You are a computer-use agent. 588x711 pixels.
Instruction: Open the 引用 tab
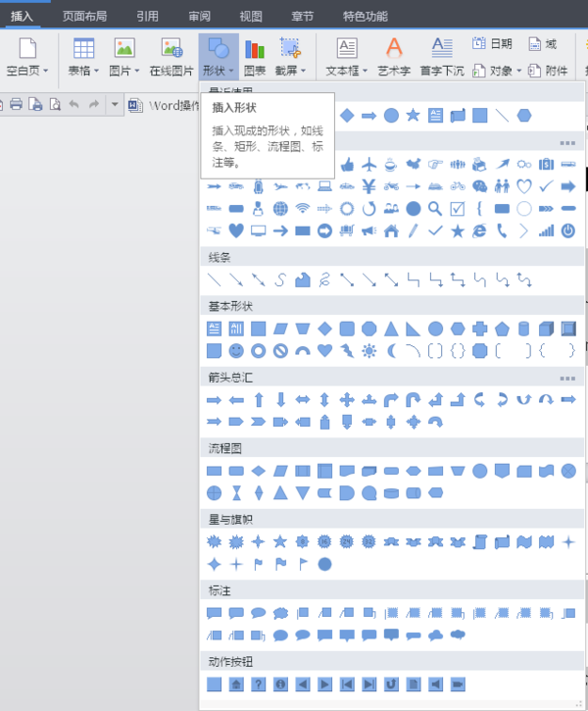pyautogui.click(x=148, y=17)
